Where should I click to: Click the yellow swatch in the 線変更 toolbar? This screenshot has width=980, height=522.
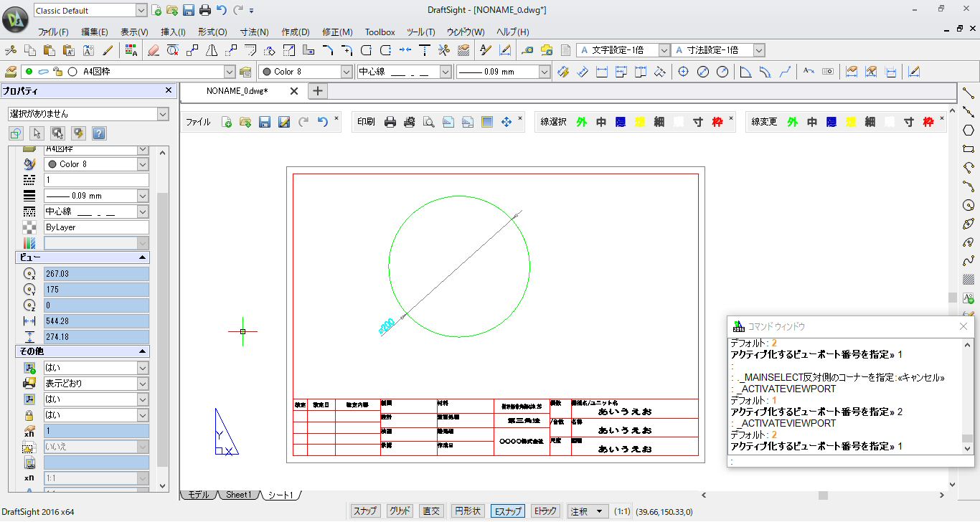(x=851, y=122)
